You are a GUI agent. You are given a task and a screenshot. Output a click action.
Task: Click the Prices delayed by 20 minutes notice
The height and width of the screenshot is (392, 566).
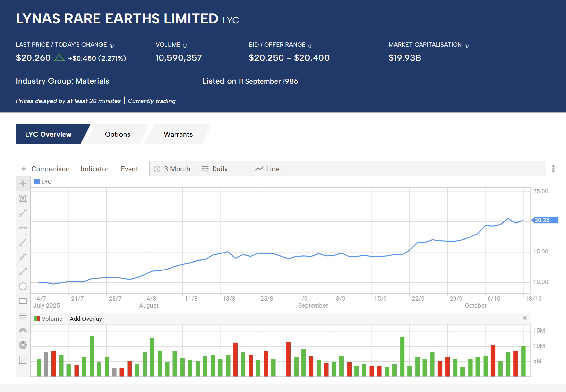[68, 101]
